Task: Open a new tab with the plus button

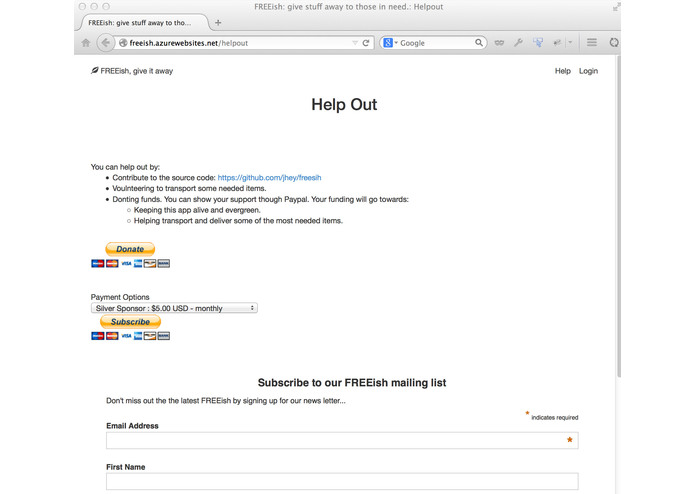Action: click(218, 23)
